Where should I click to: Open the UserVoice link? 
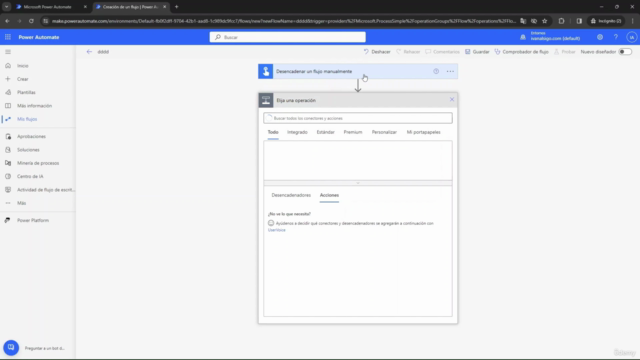click(x=277, y=230)
